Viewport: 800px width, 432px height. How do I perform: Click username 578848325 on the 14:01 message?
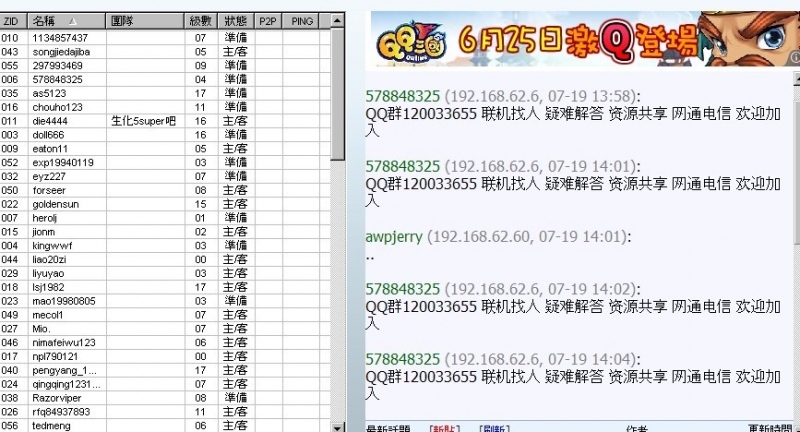[403, 166]
